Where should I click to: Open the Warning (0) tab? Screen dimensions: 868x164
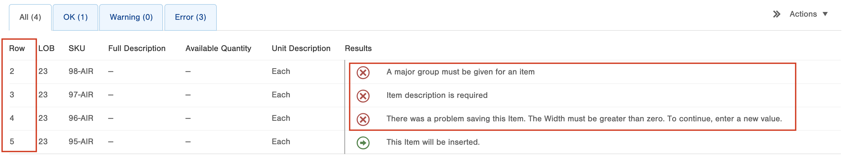point(131,17)
